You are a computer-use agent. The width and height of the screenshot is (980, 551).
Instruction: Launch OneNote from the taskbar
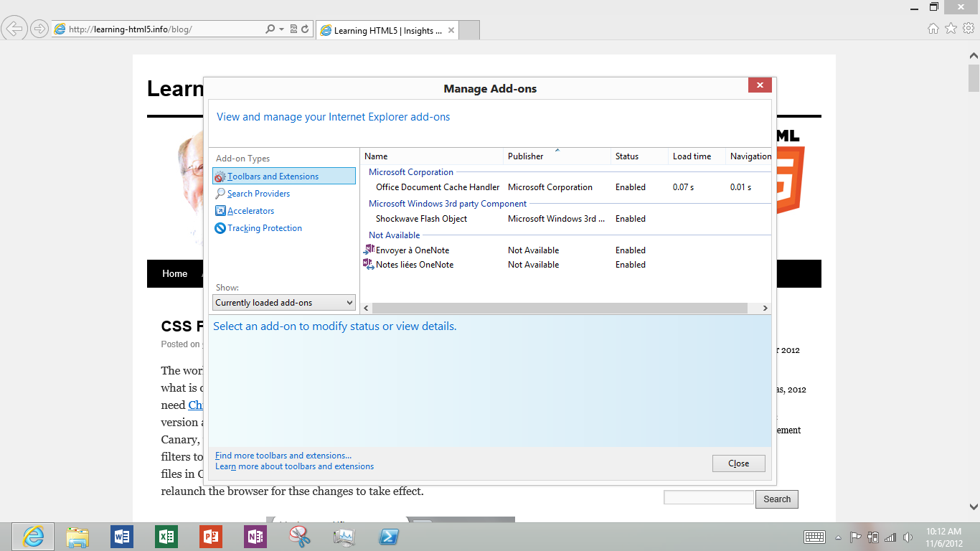tap(255, 537)
